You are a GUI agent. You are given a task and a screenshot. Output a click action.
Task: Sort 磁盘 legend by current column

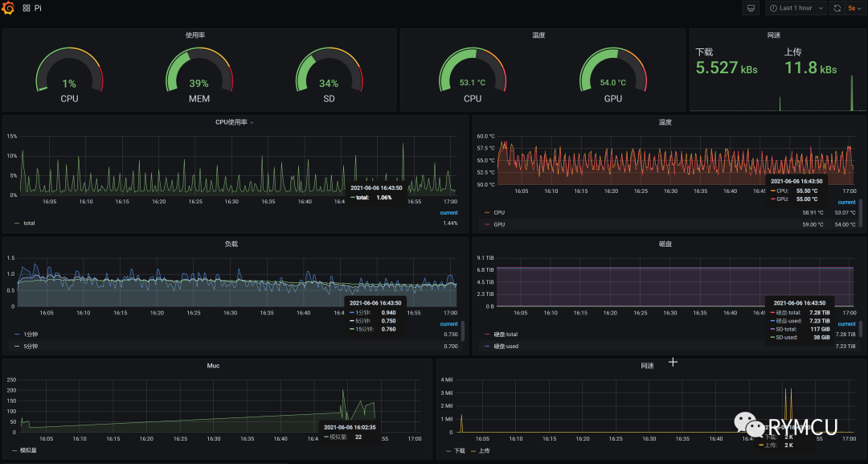pos(846,324)
